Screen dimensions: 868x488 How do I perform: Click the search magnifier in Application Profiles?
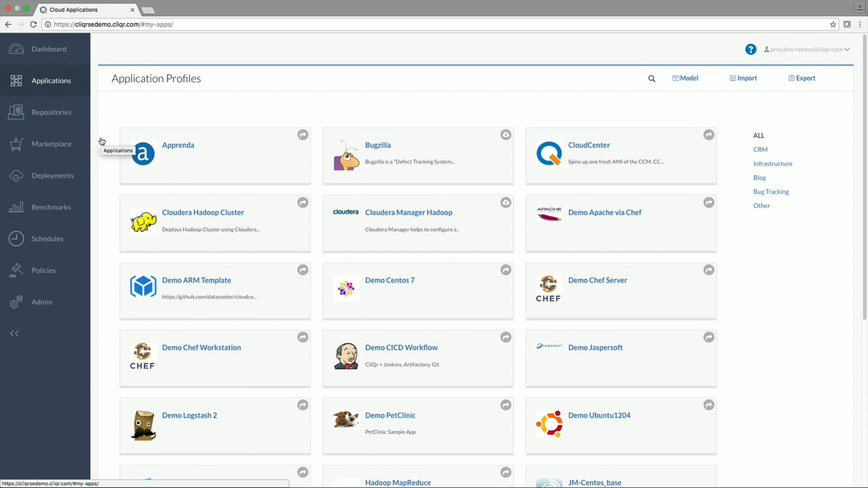[x=651, y=78]
